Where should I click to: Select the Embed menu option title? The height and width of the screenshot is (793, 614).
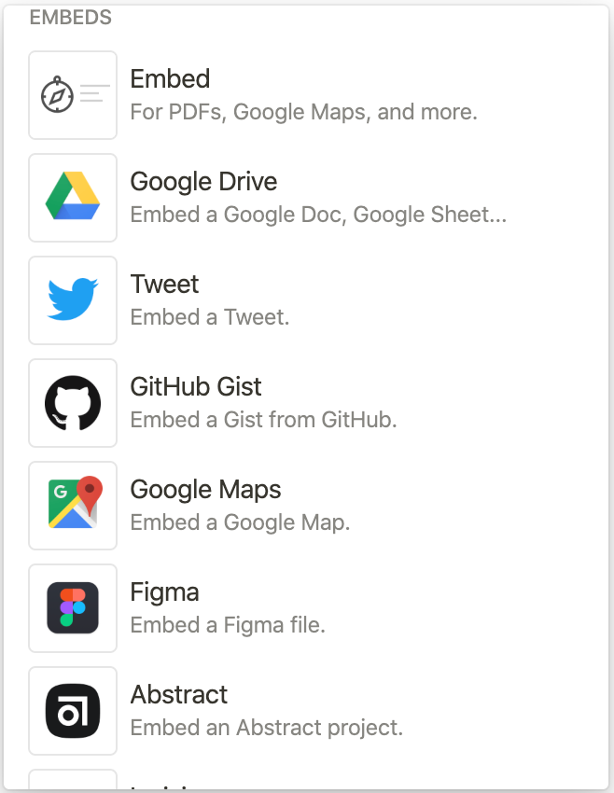click(x=170, y=79)
